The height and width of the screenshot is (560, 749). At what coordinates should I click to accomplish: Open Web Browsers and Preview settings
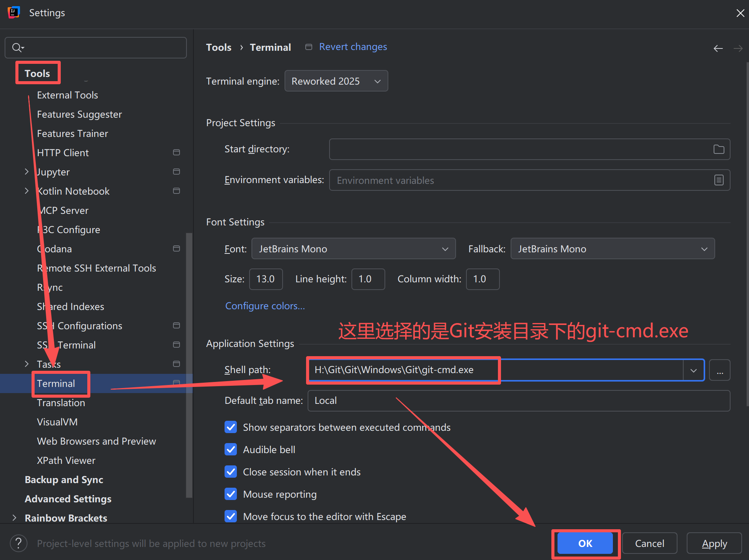point(97,441)
